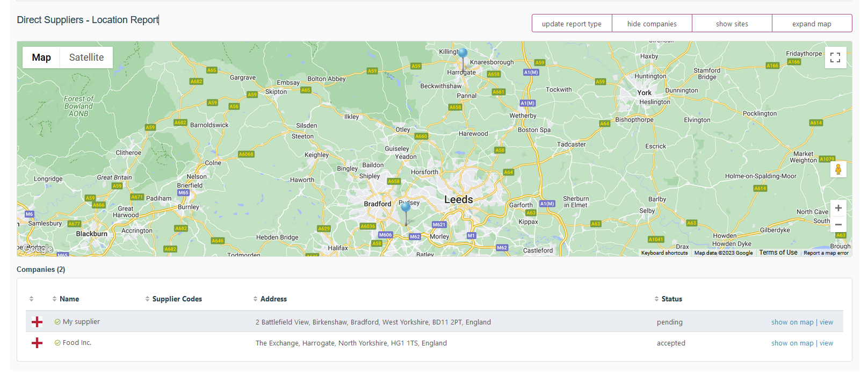868x389 pixels.
Task: Sort the table by Name column
Action: pos(69,299)
